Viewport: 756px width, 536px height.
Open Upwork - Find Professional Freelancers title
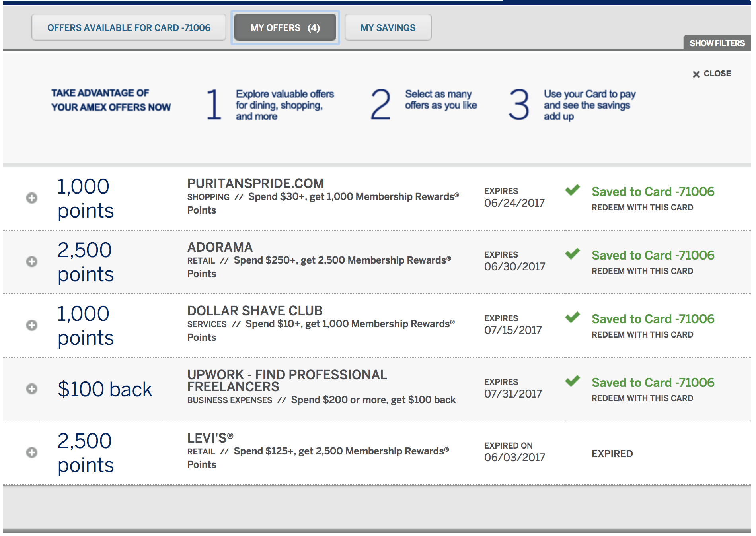(x=287, y=381)
